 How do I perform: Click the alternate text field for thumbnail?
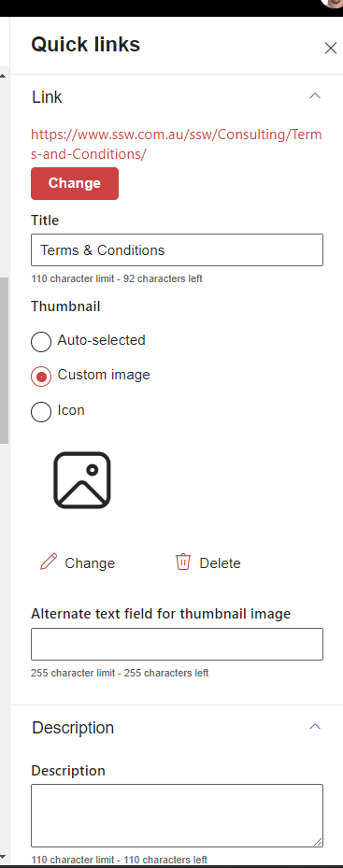(177, 645)
